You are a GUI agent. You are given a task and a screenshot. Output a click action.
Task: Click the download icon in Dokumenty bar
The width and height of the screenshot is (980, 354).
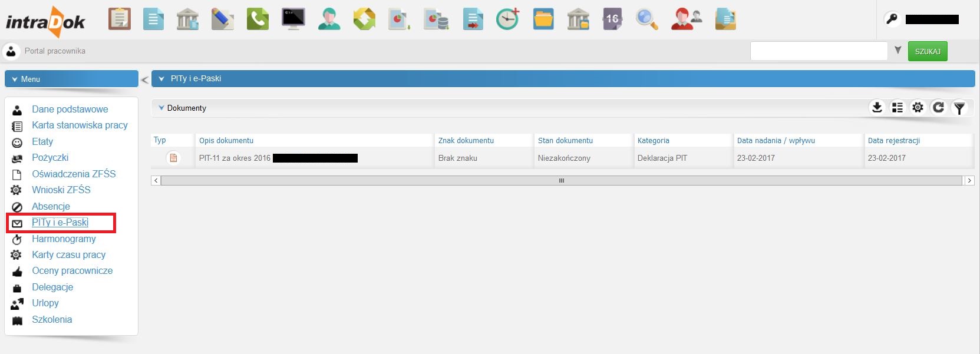click(x=877, y=107)
